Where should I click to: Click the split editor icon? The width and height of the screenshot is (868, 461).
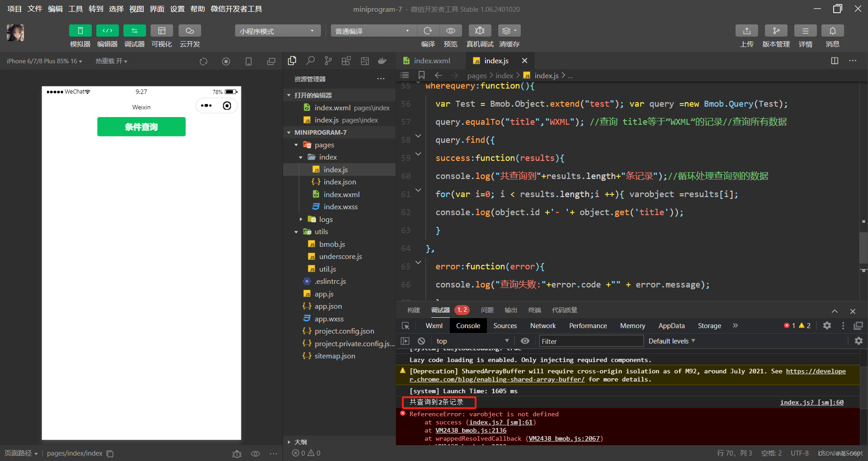coord(835,61)
